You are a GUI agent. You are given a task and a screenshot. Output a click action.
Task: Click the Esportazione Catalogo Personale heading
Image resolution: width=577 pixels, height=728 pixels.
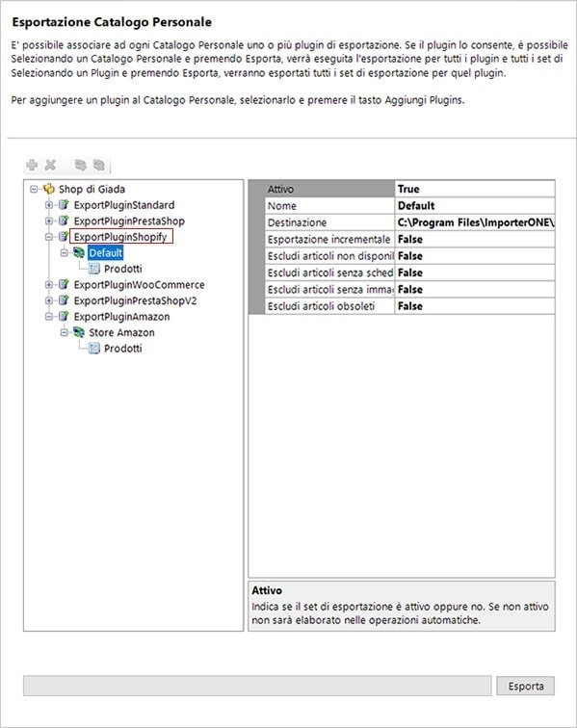[112, 22]
